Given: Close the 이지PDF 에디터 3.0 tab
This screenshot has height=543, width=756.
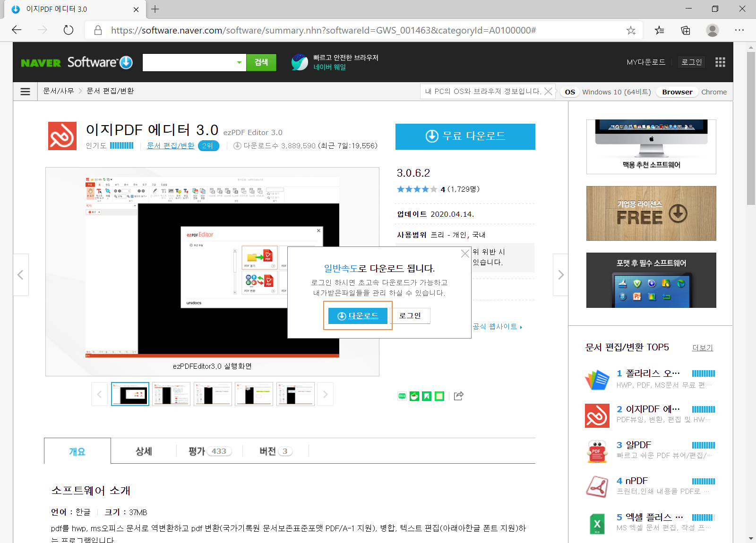Looking at the screenshot, I should [136, 9].
